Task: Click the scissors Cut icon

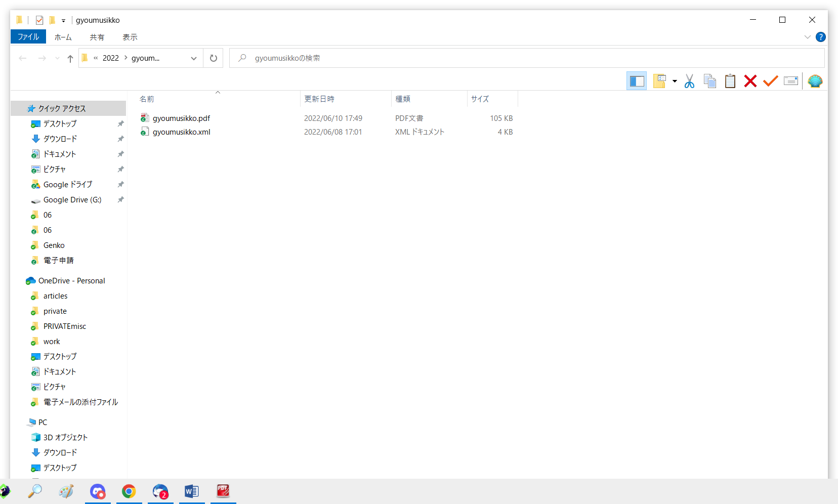Action: click(x=689, y=81)
